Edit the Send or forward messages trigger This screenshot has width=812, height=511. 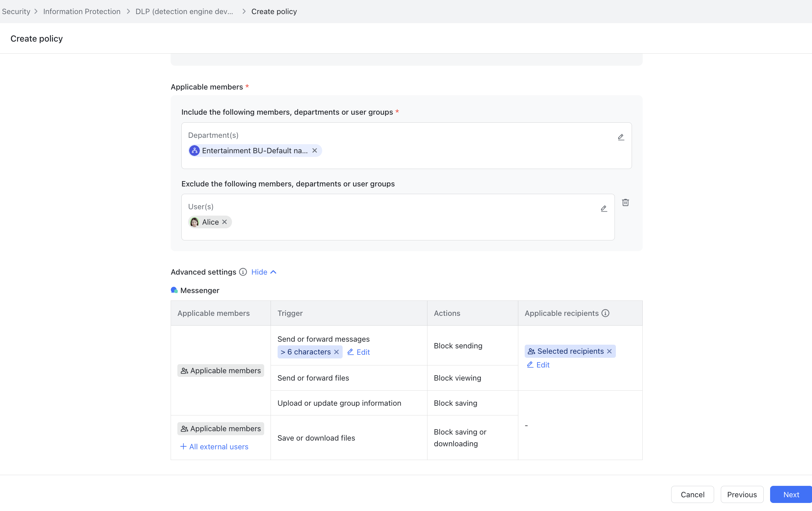[x=358, y=352]
